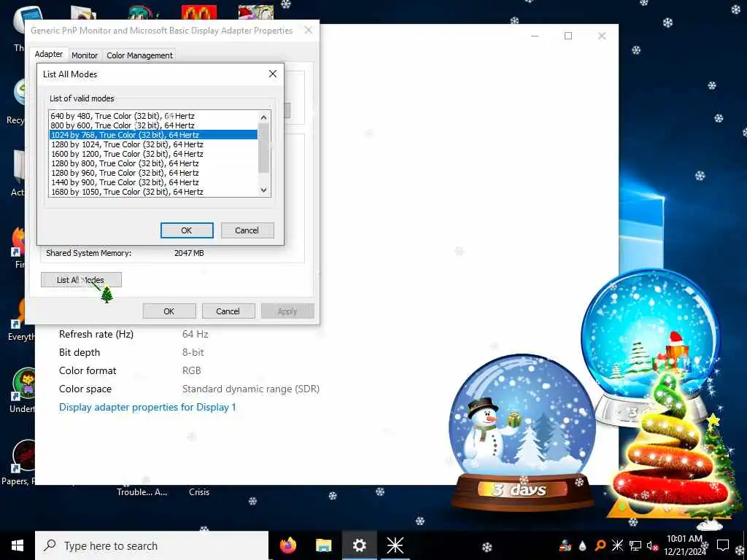This screenshot has height=560, width=747.
Task: Open the Crisis desktop shortcut label
Action: tap(199, 492)
